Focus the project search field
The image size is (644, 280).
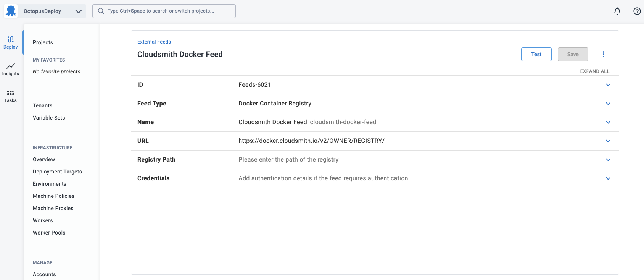click(x=164, y=11)
